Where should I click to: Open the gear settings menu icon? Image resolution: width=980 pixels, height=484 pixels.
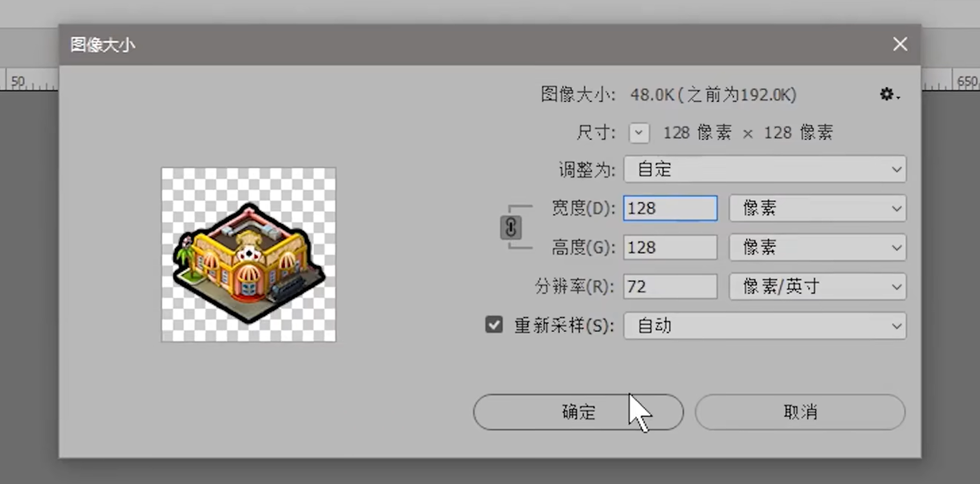[889, 95]
